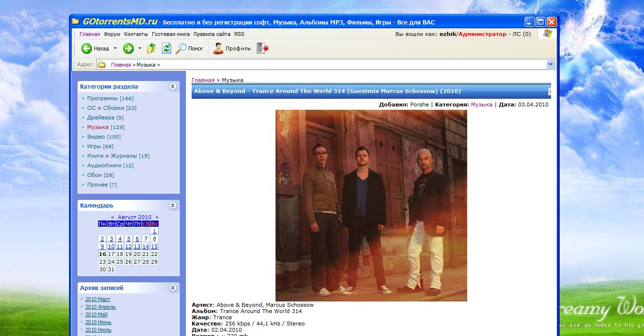The width and height of the screenshot is (644, 336).
Task: Click Главная in the address bar path
Action: (121, 65)
